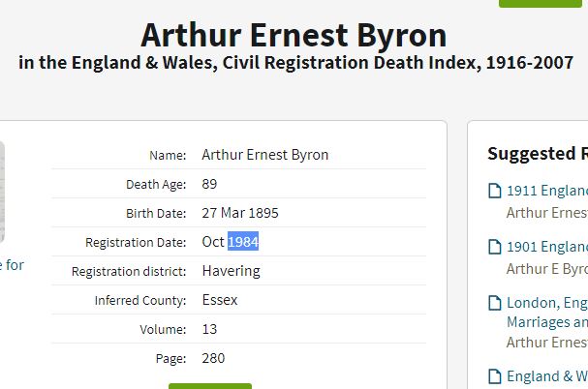Click the green button below Page row

pos(210,386)
